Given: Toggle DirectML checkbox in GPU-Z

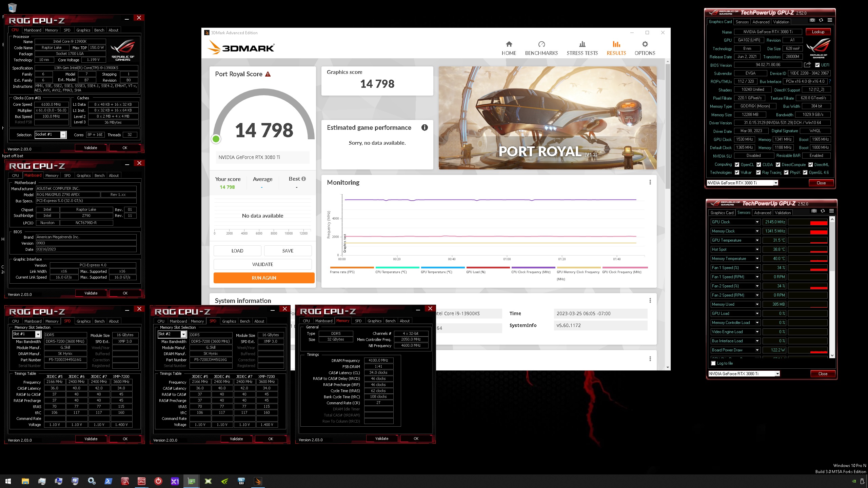Looking at the screenshot, I should click(x=810, y=165).
